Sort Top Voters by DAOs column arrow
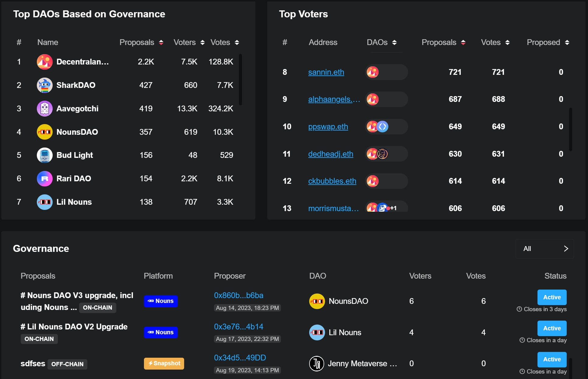 click(x=394, y=42)
